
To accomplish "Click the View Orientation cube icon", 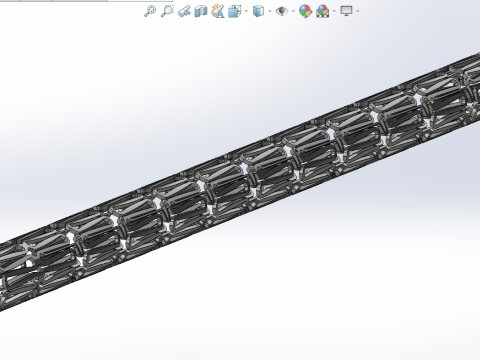I will 235,11.
